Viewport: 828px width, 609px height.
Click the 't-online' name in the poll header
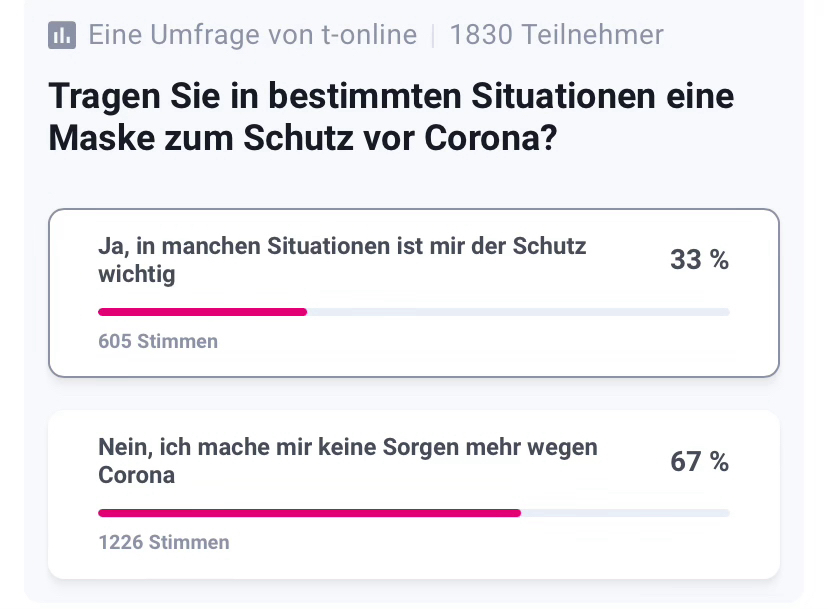click(371, 36)
